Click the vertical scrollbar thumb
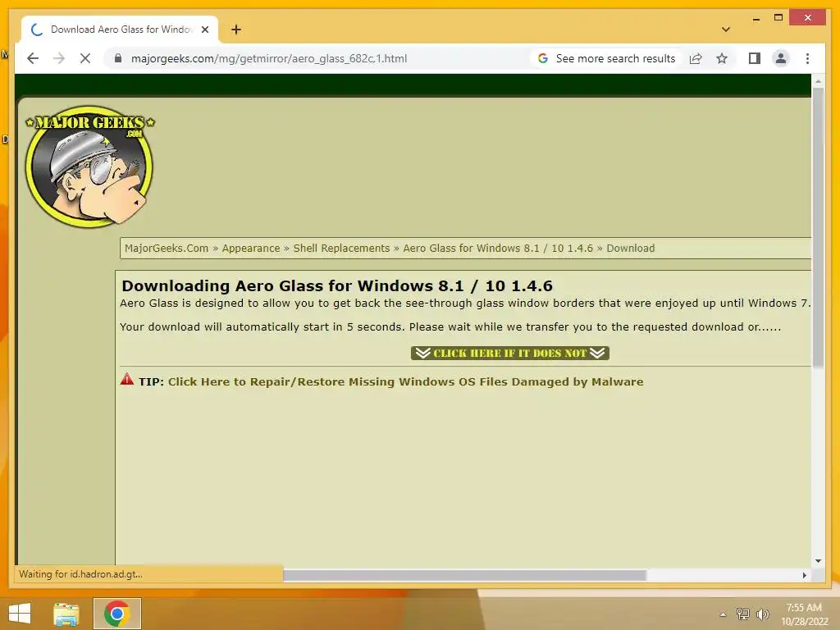The height and width of the screenshot is (630, 840). click(x=818, y=228)
